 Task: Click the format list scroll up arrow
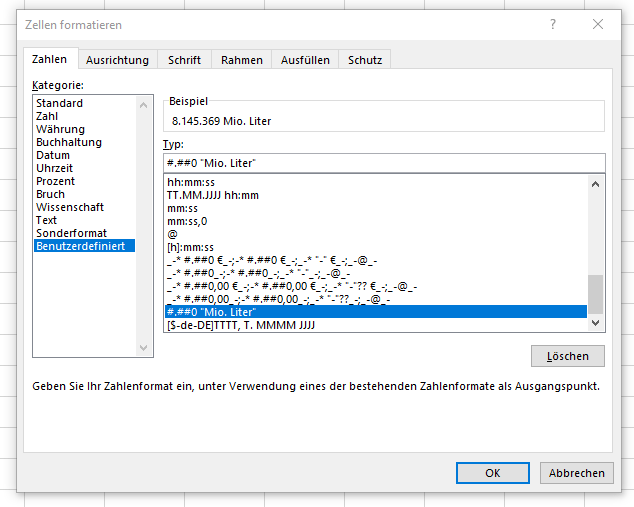tap(595, 184)
